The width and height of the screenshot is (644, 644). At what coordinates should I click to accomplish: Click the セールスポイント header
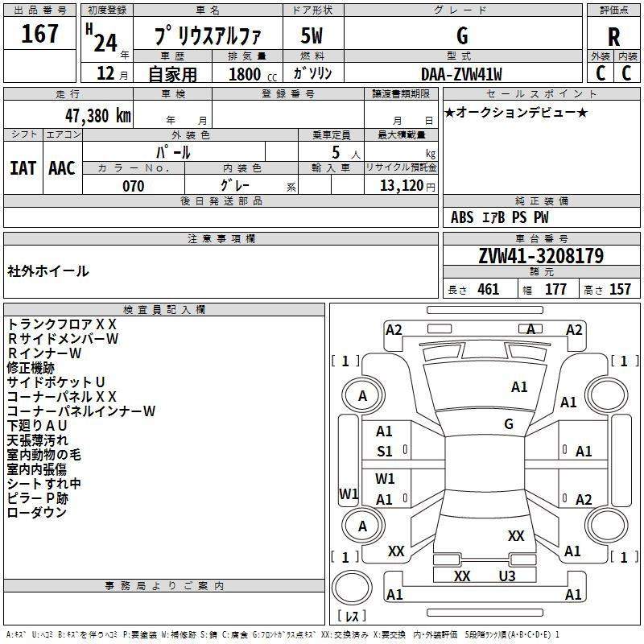pyautogui.click(x=541, y=94)
